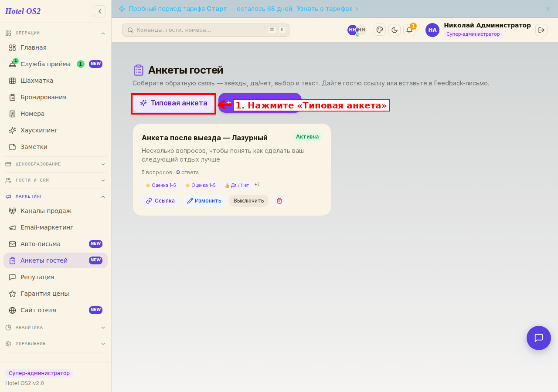
Task: Click Репутация speech bubble icon
Action: pyautogui.click(x=12, y=277)
